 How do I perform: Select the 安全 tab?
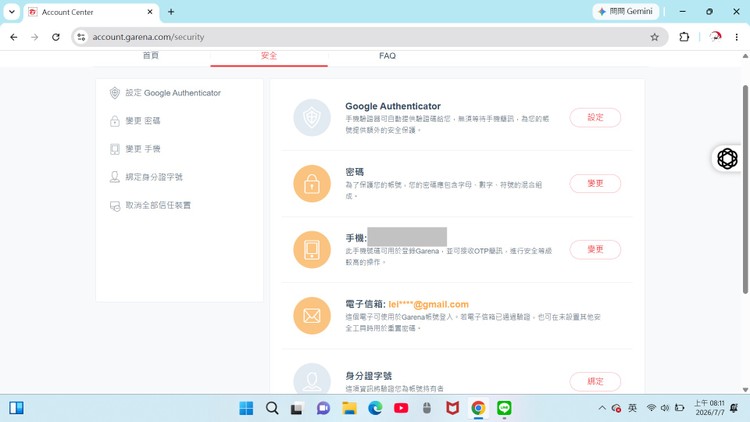269,56
